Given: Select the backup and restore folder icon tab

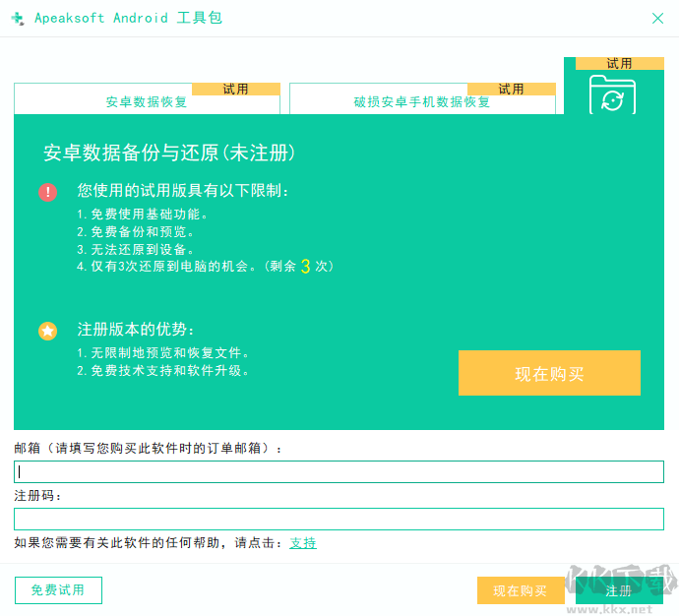Looking at the screenshot, I should click(x=613, y=94).
